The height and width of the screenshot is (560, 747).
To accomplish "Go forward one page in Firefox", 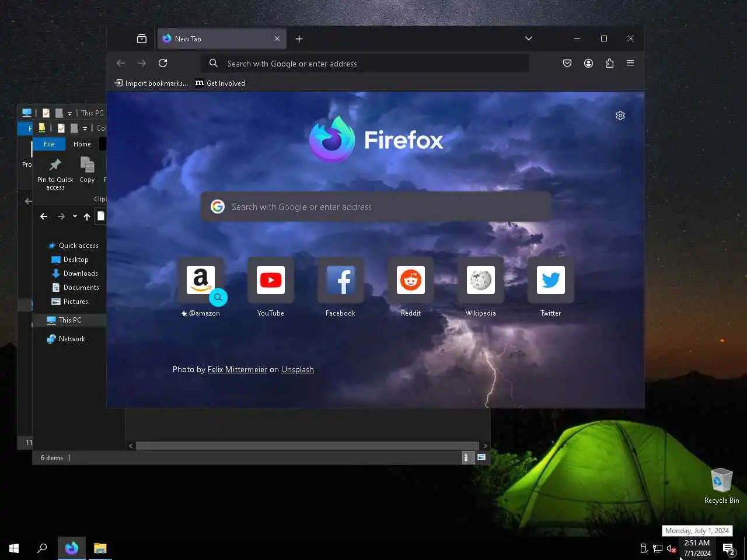I will 142,63.
